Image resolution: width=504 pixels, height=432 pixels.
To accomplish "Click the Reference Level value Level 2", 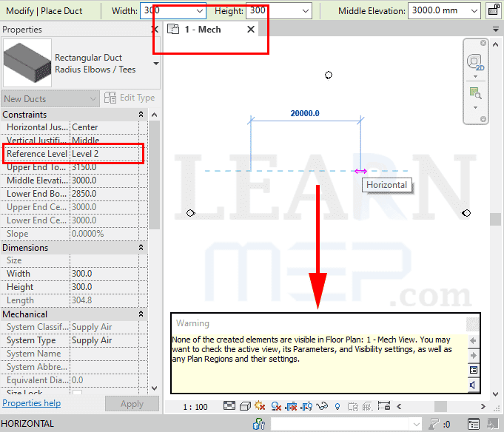I will pyautogui.click(x=104, y=154).
